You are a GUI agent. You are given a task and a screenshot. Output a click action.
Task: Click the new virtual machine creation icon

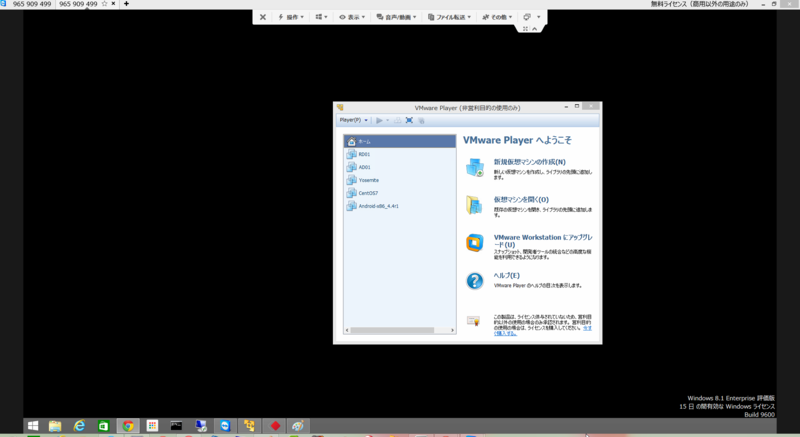click(474, 167)
